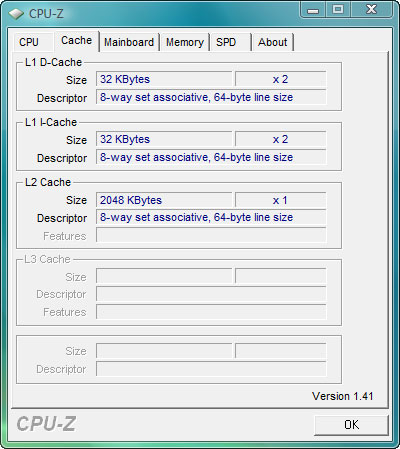Click the L3 Cache group label

[x=47, y=259]
